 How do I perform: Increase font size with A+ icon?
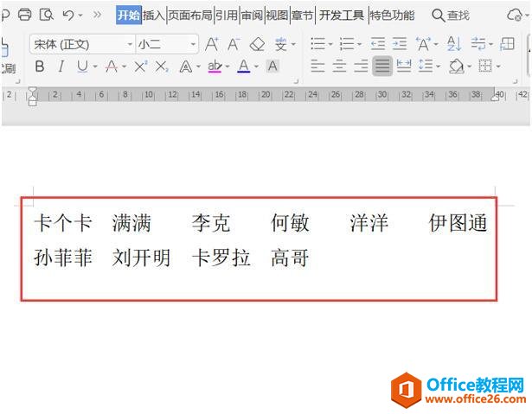point(211,44)
